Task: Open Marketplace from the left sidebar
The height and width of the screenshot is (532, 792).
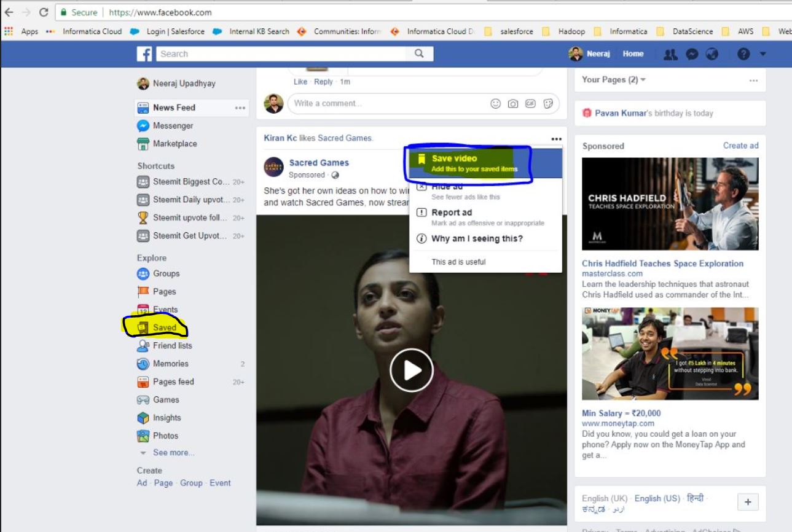Action: click(167, 144)
